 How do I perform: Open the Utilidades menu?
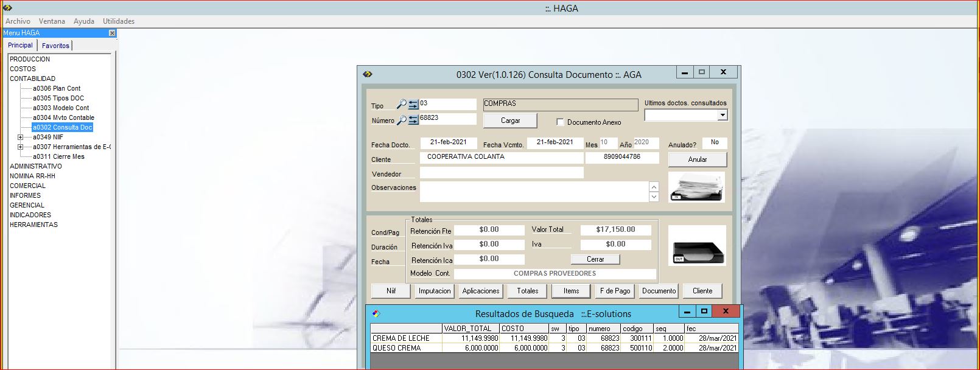pos(119,21)
